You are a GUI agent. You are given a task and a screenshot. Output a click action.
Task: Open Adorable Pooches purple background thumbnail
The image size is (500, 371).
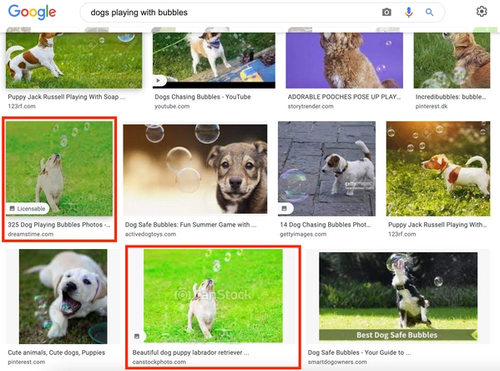pos(344,60)
